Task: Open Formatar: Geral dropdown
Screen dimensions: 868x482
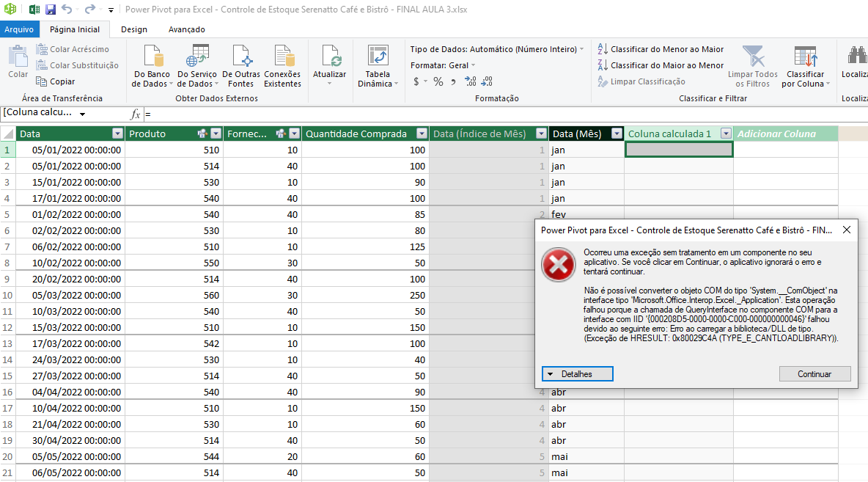Action: click(x=443, y=65)
